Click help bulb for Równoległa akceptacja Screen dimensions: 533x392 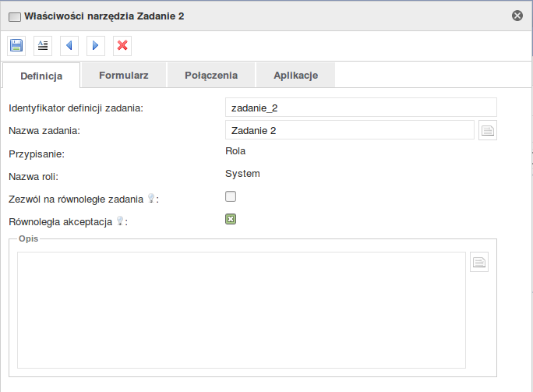click(120, 221)
